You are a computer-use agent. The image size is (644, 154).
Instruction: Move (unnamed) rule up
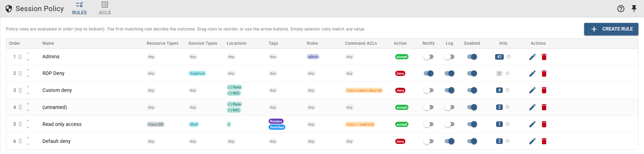click(28, 104)
